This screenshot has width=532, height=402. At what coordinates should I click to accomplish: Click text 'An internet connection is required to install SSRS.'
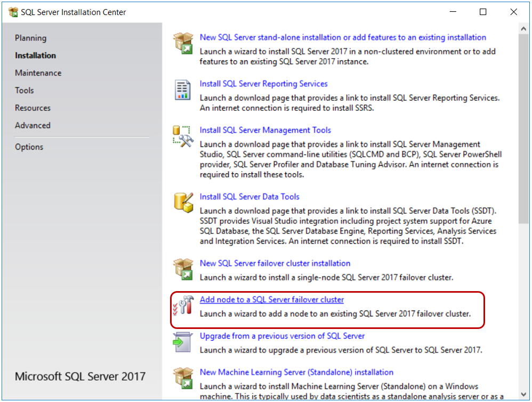[x=287, y=108]
